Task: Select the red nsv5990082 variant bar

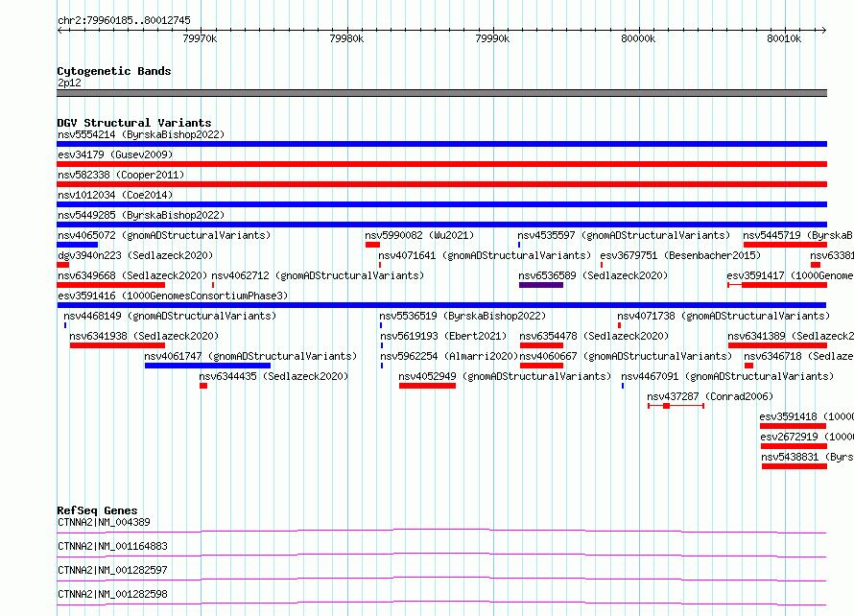Action: (372, 245)
